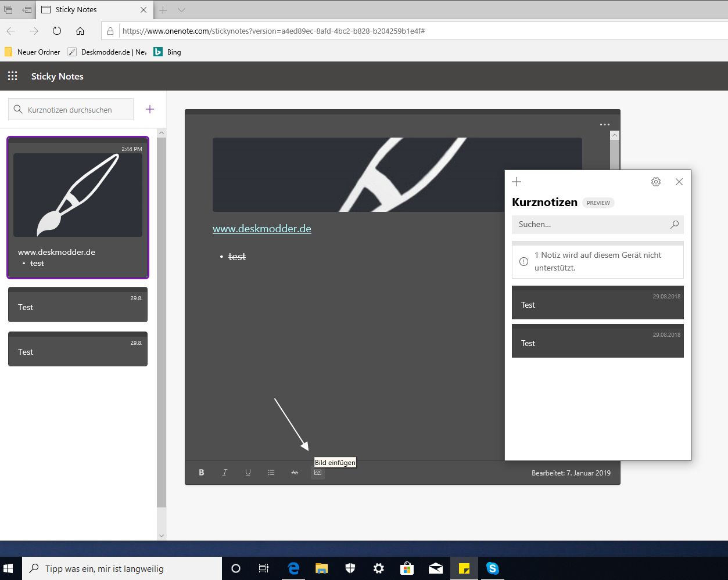Reload the onenote.com page
This screenshot has width=728, height=580.
point(57,31)
